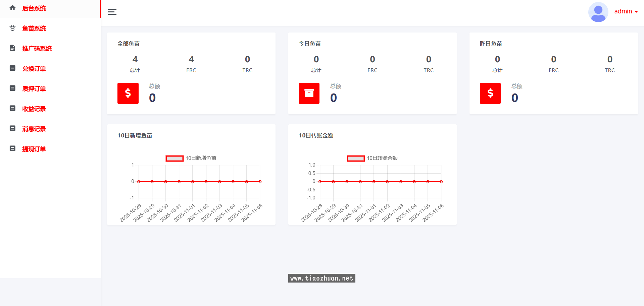Click the last data point on 10日新增鱼苗 chart

(260, 182)
